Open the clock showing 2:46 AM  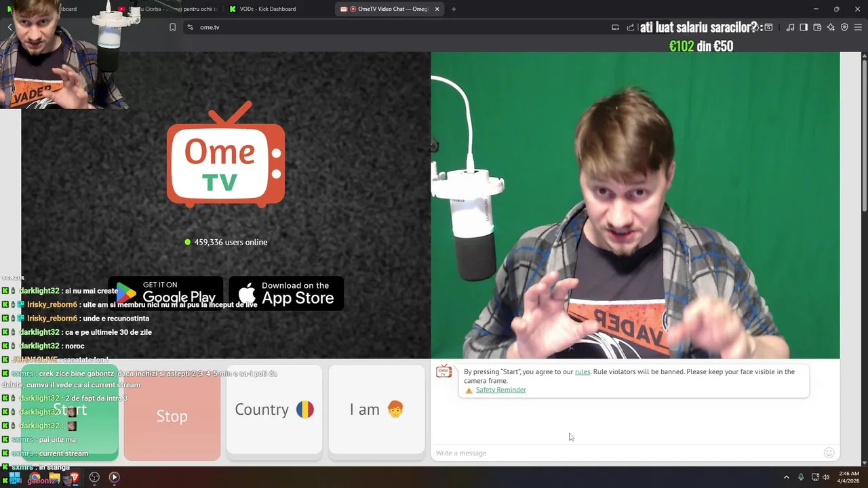coord(848,477)
